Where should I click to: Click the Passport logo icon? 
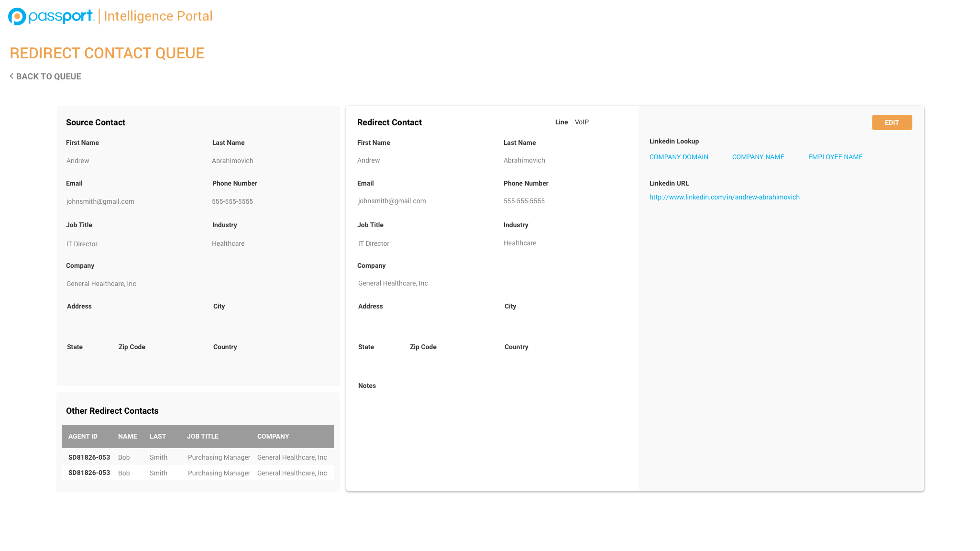point(17,16)
